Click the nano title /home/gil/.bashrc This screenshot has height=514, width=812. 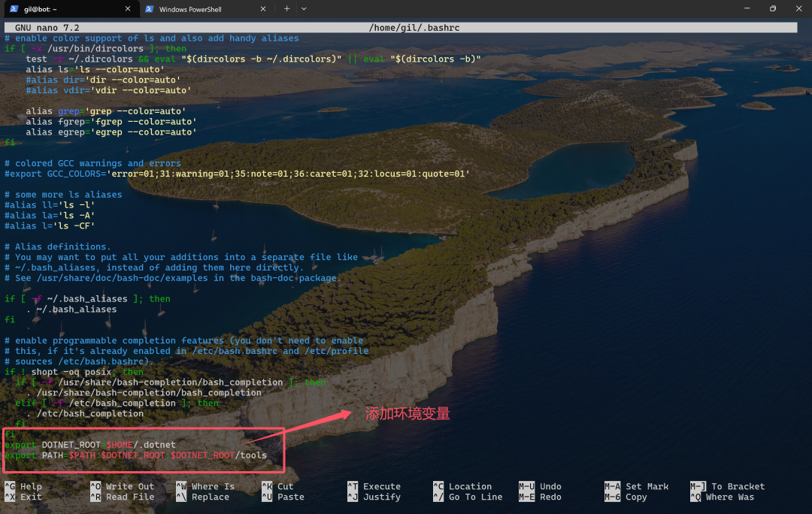pyautogui.click(x=414, y=28)
